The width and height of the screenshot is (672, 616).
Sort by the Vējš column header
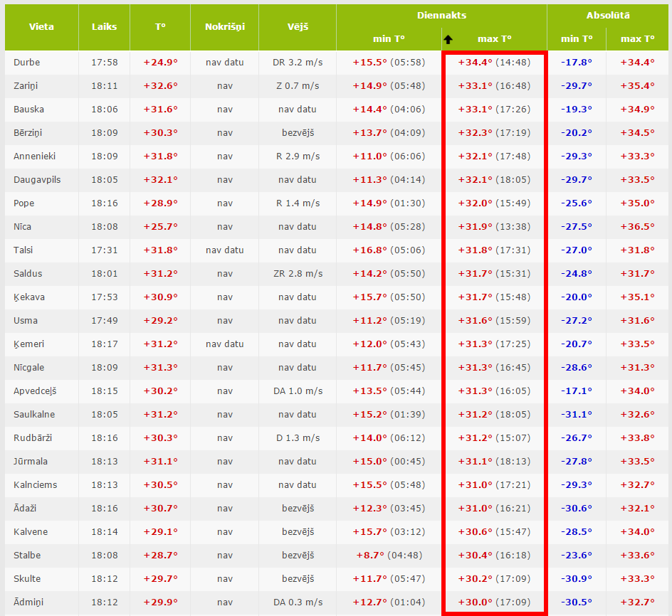(298, 26)
